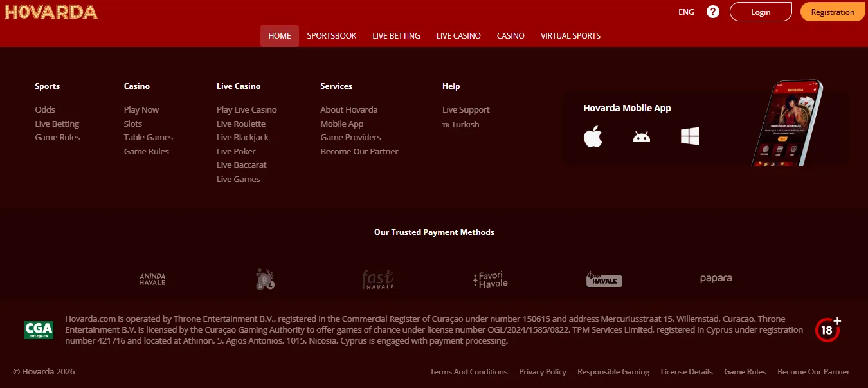Go to LIVE BETTING section

396,36
